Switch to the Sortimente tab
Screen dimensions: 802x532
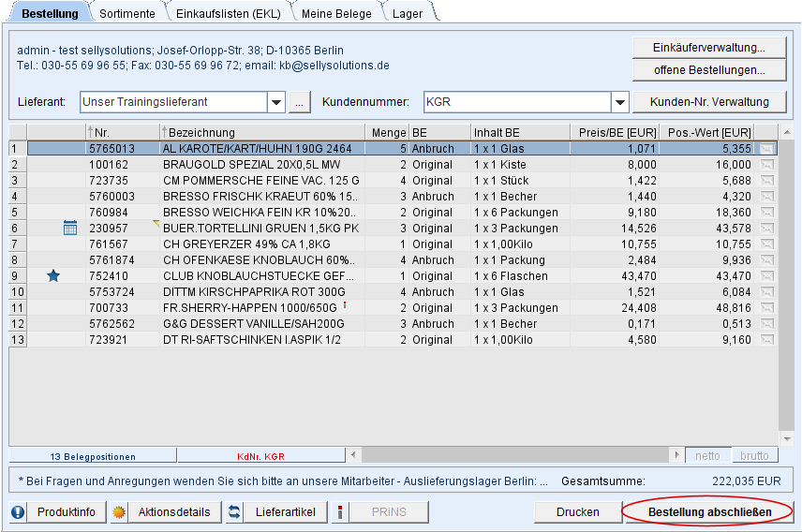pyautogui.click(x=127, y=13)
